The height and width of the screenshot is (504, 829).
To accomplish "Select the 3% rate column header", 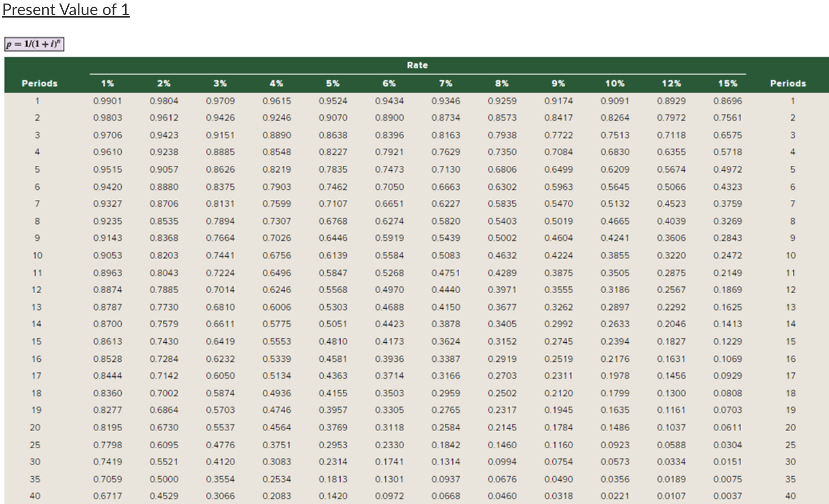I will [x=220, y=83].
